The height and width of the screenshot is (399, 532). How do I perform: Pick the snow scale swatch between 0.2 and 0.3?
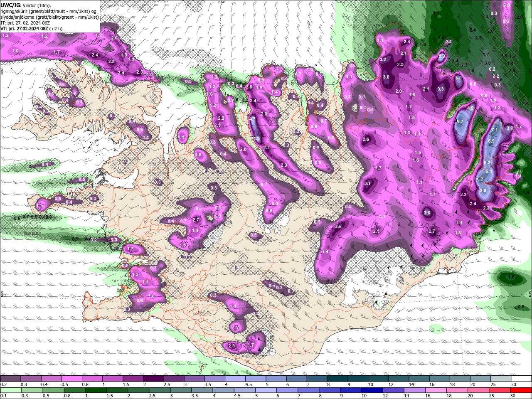(x=10, y=379)
